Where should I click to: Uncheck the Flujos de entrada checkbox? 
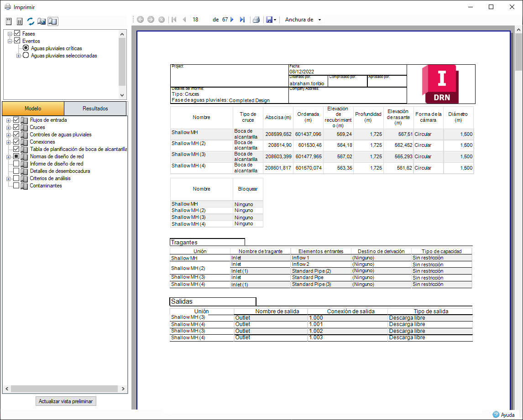pos(16,119)
